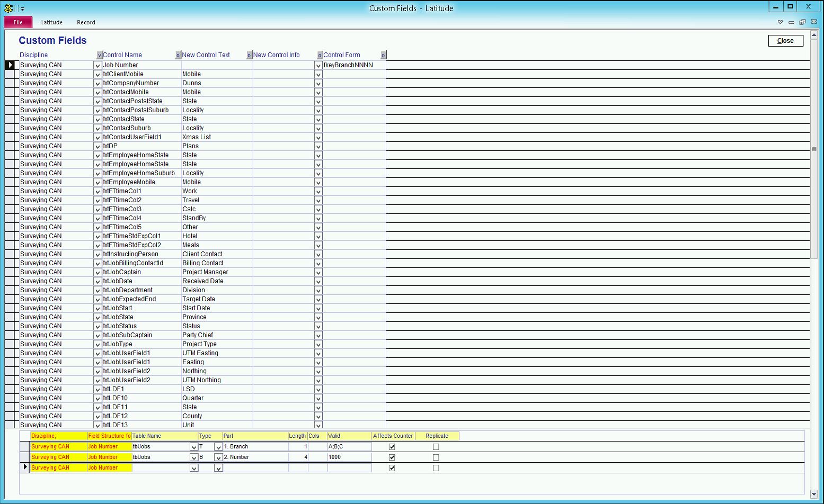
Task: Toggle Affects Counter on the new blank row
Action: click(x=392, y=468)
